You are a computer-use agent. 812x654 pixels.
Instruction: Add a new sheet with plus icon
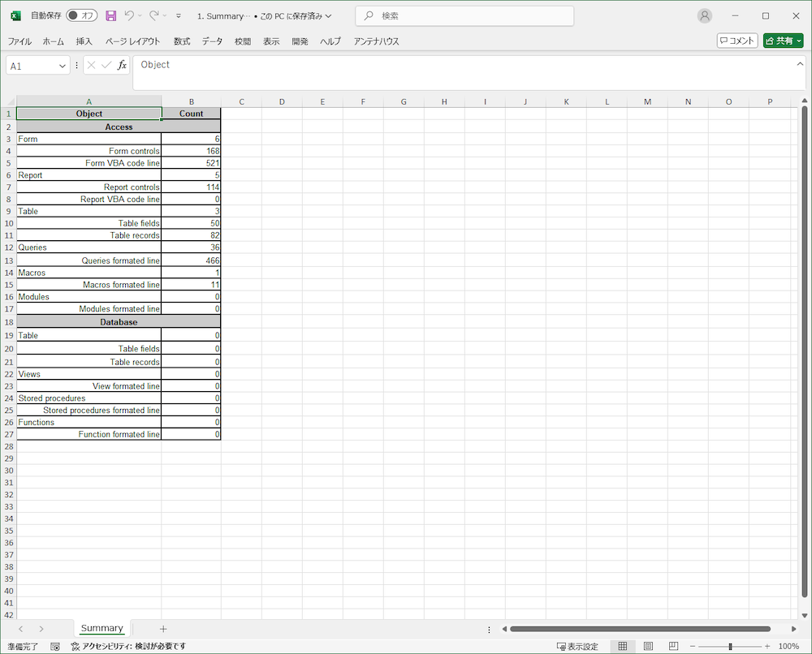tap(163, 629)
